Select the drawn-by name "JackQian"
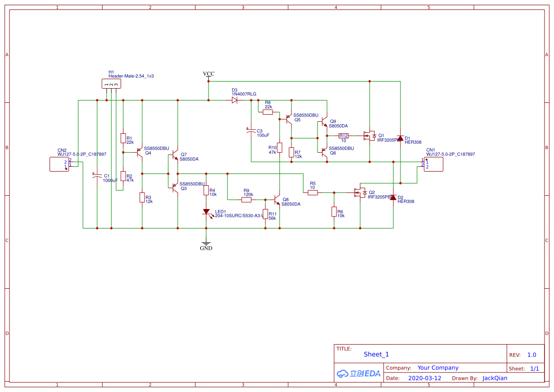This screenshot has height=392, width=554. point(495,378)
